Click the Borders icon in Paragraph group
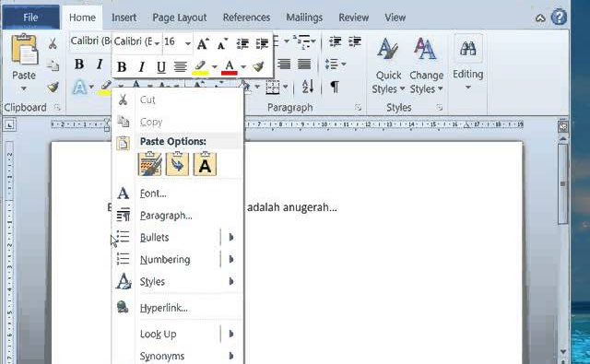 pos(273,87)
